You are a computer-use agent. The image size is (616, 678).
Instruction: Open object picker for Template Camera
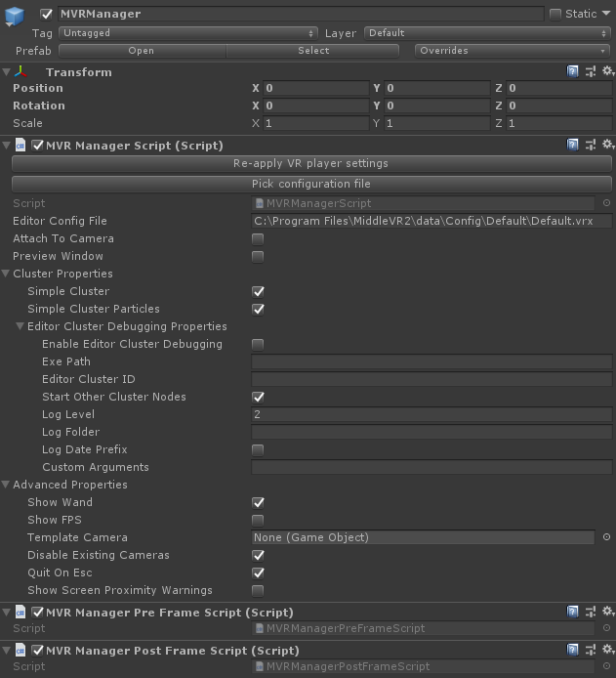(606, 537)
